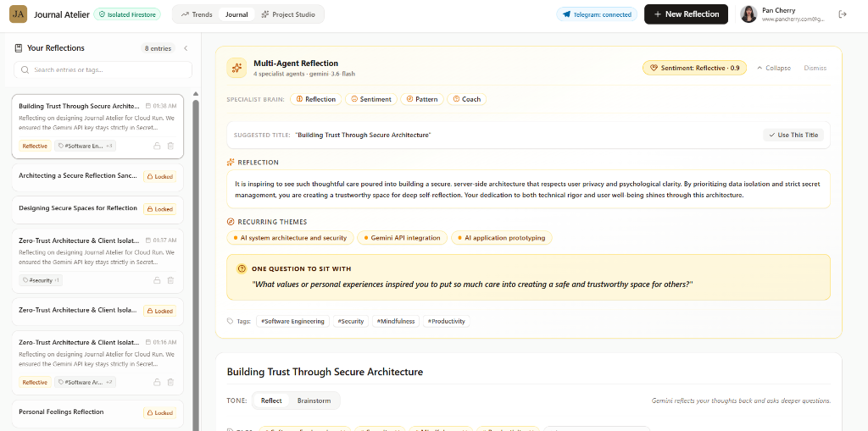Delete the 01:37 AM Zero-Trust entry
The image size is (868, 431).
coord(170,280)
